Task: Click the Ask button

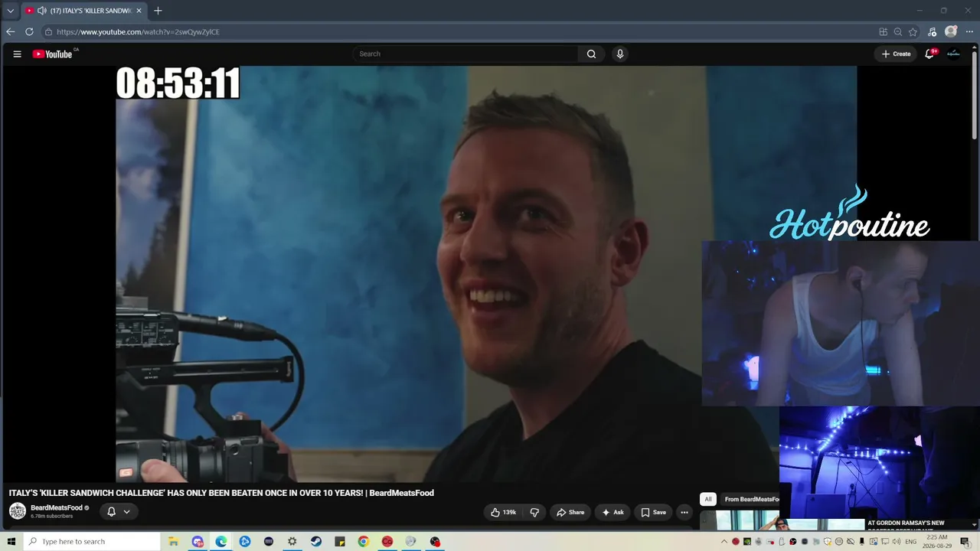Action: click(x=612, y=512)
